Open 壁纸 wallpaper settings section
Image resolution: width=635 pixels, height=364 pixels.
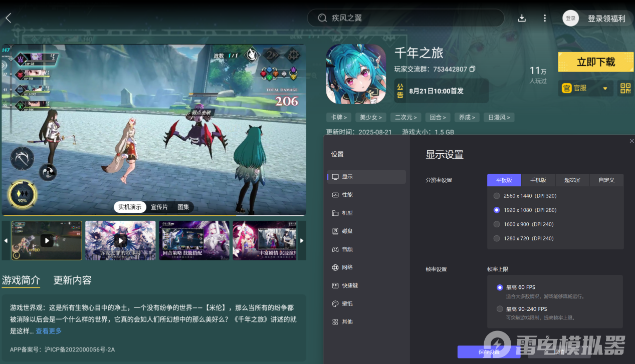click(366, 303)
